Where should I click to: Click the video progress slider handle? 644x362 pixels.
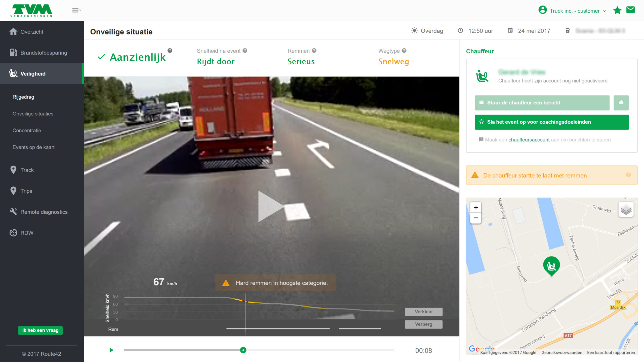243,350
